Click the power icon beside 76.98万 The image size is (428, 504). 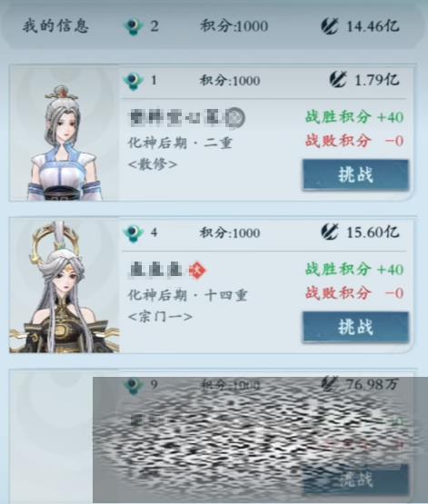[x=330, y=383]
